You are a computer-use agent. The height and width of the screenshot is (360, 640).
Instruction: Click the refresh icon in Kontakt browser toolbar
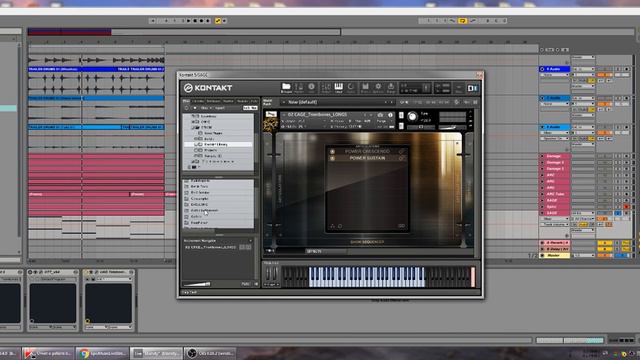click(187, 108)
